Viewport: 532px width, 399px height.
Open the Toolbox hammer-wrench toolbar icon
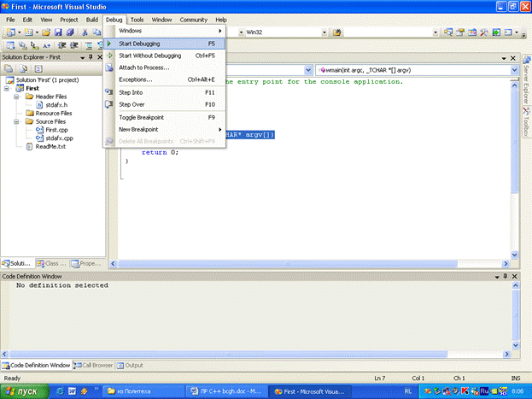pos(484,32)
